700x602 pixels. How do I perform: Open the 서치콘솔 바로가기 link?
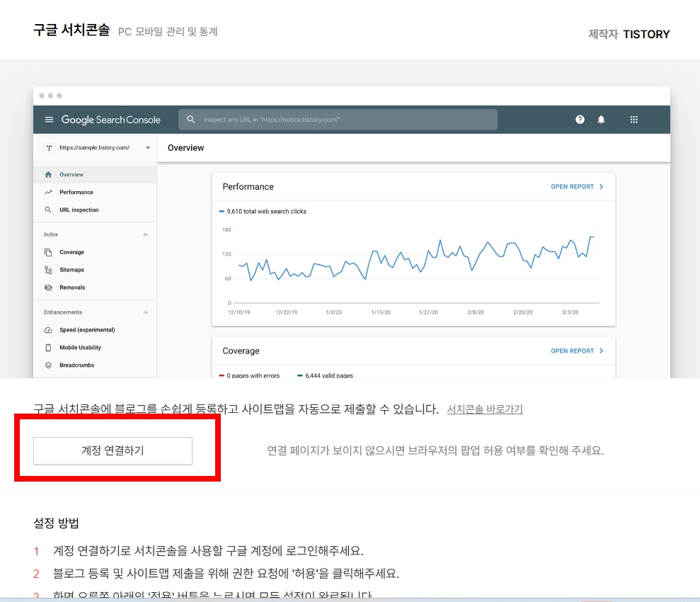485,409
